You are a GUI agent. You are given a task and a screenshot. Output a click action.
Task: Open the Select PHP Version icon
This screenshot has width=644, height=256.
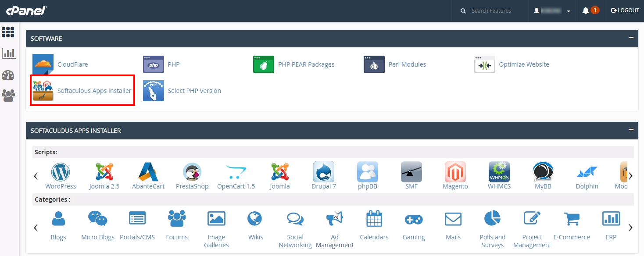tap(154, 91)
